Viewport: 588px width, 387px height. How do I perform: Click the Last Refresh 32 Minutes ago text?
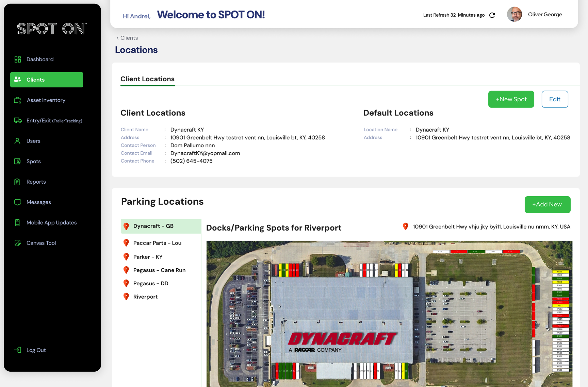454,15
